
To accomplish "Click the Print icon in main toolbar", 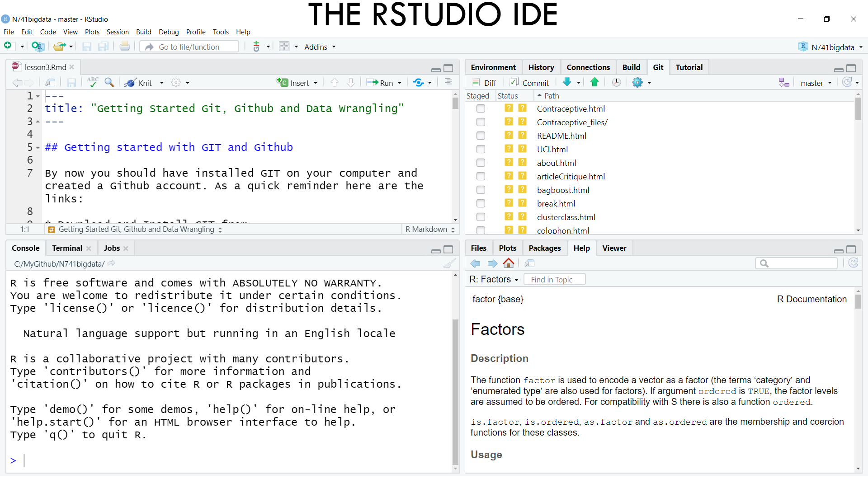I will 125,46.
